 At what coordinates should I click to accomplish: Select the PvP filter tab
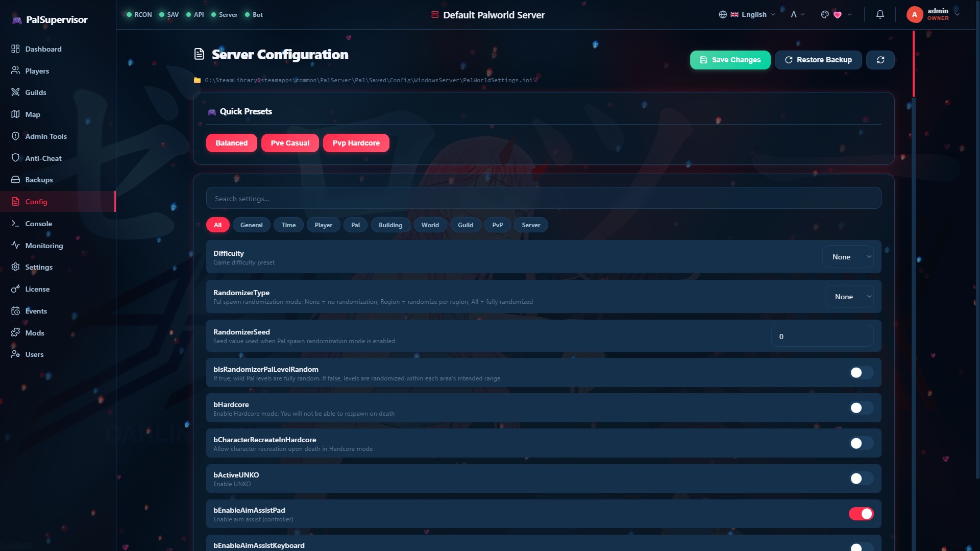click(x=498, y=225)
